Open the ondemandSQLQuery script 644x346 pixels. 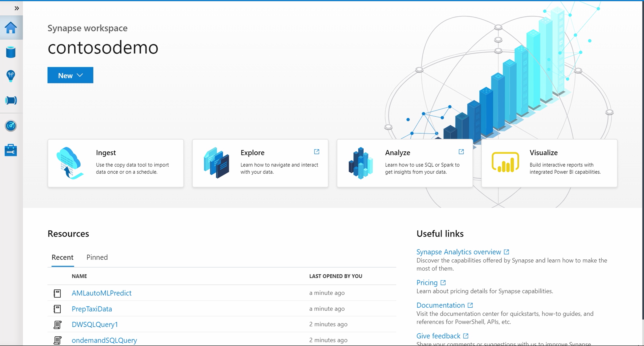pyautogui.click(x=104, y=340)
